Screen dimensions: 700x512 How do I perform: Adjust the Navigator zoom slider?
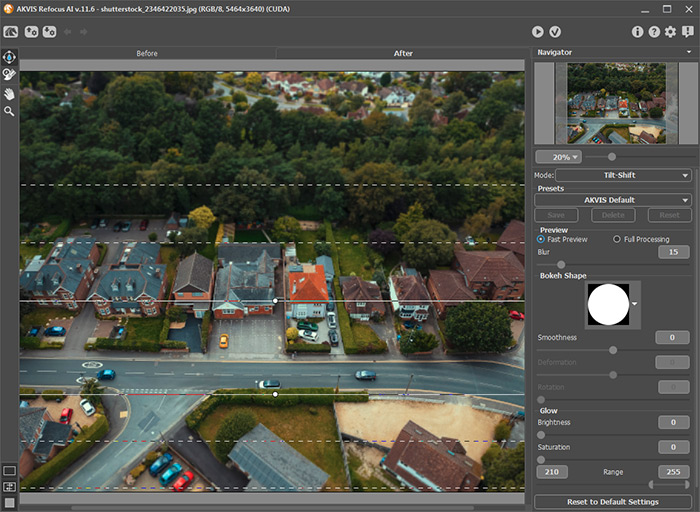coord(612,157)
